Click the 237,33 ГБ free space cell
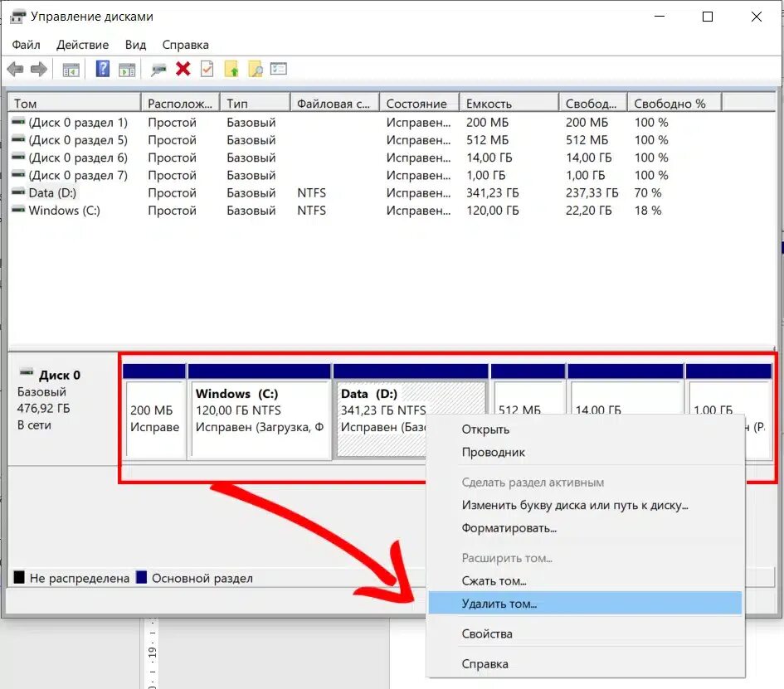This screenshot has height=689, width=784. click(592, 193)
